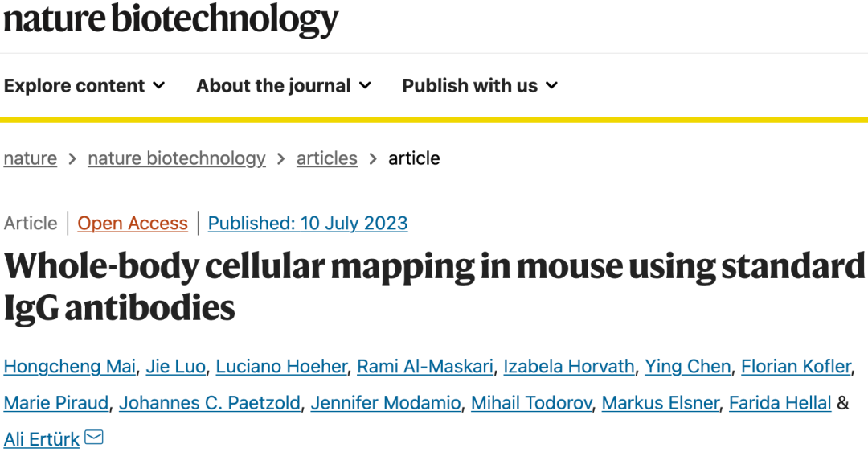
Task: Open author Johannes C. Paetzold link
Action: (210, 403)
